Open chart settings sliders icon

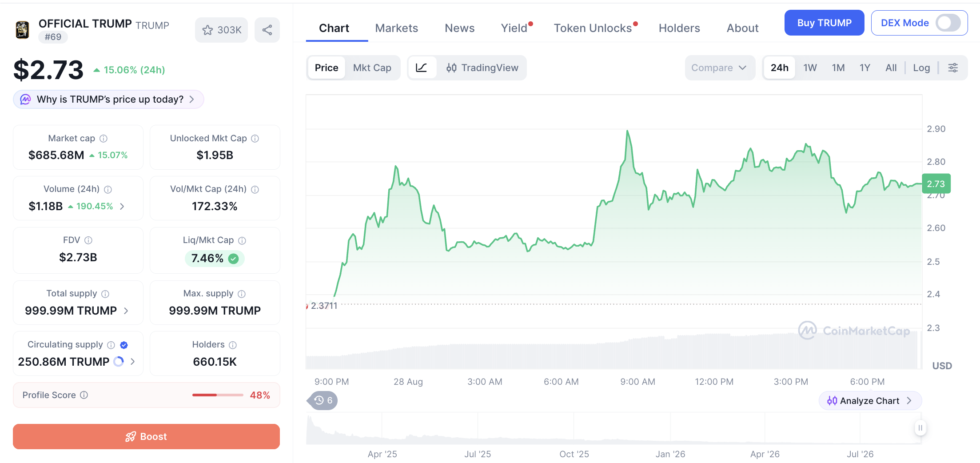coord(953,68)
